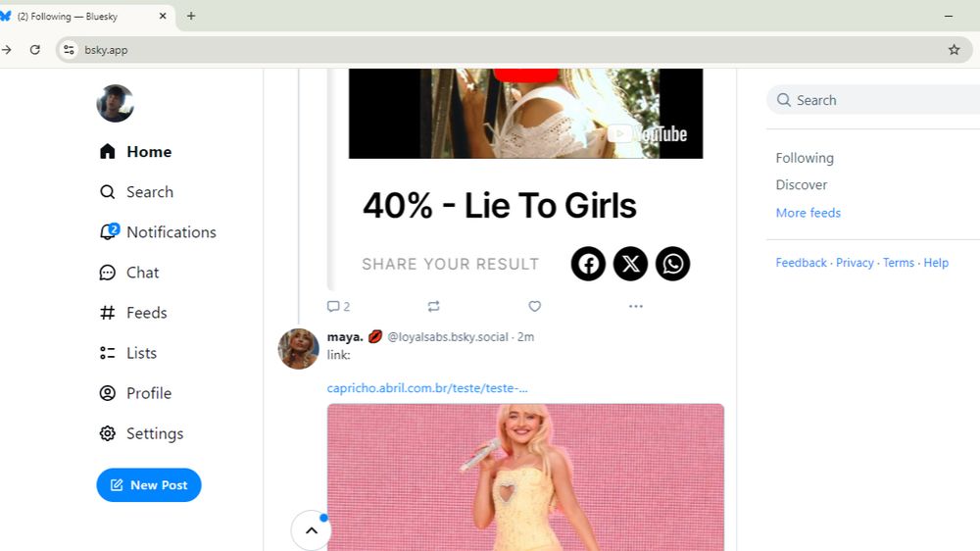The height and width of the screenshot is (551, 980).
Task: Click the More feeds link
Action: click(x=808, y=213)
